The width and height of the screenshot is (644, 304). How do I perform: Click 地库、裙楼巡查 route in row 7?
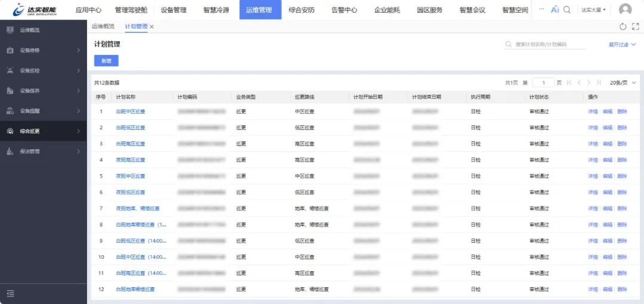click(312, 209)
